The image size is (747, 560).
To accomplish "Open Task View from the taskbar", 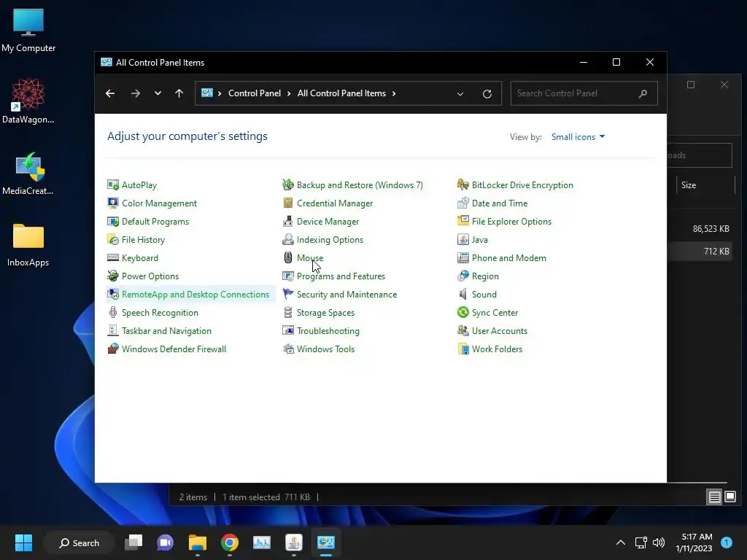I will point(133,542).
